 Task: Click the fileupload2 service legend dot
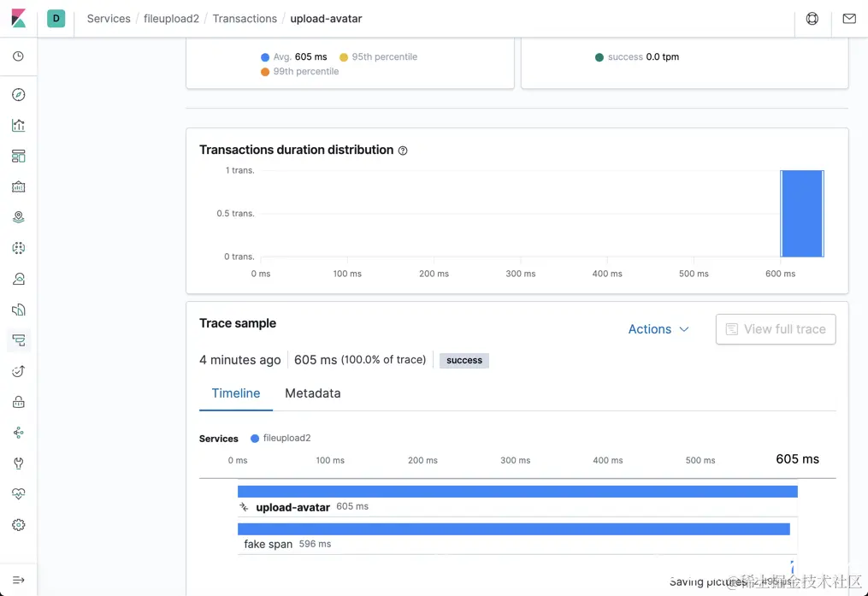255,439
